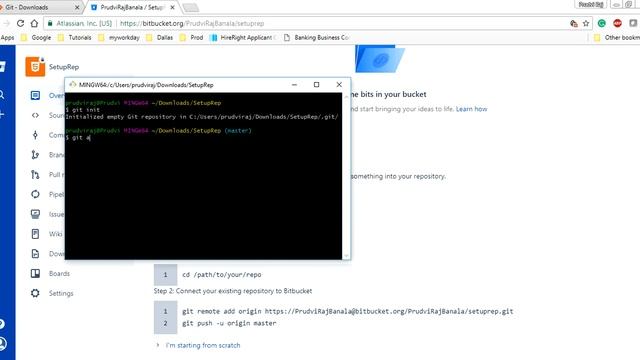Bookmark this page with the star
Image resolution: width=640 pixels, height=360 pixels.
586,23
